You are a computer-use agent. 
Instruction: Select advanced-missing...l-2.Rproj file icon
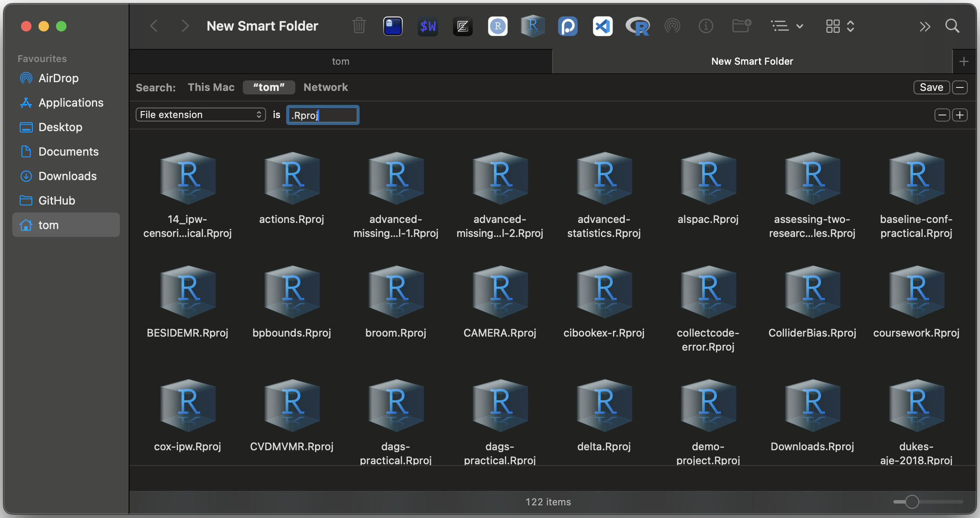pyautogui.click(x=500, y=178)
